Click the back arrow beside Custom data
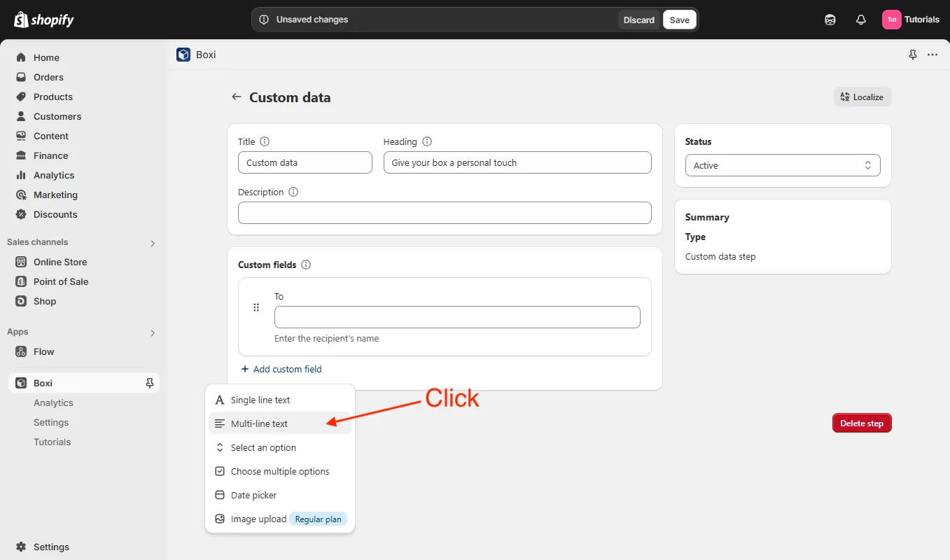This screenshot has width=950, height=560. click(x=237, y=97)
